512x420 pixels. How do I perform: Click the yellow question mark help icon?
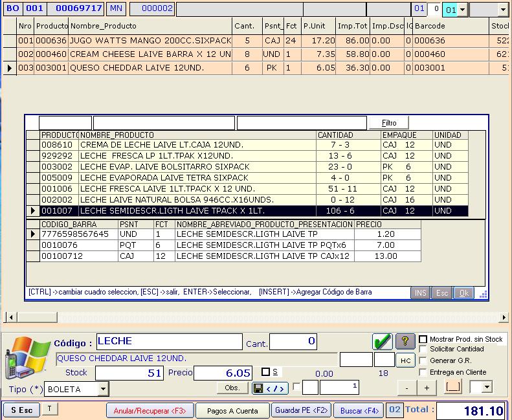coord(405,341)
